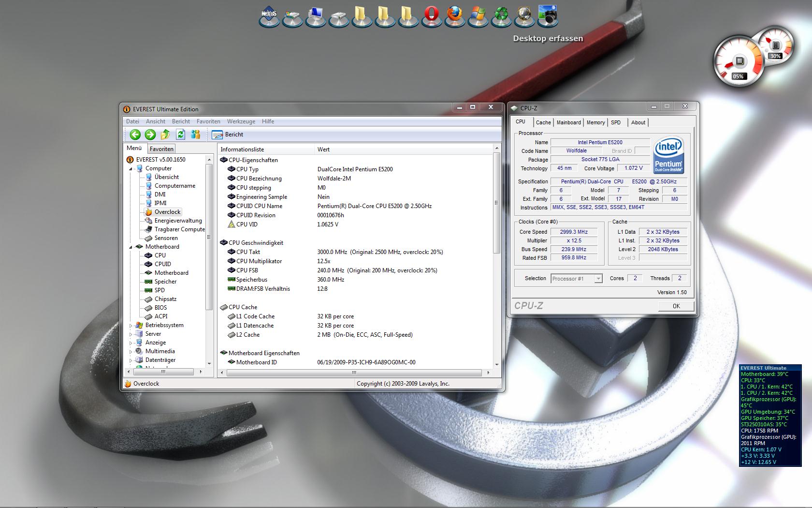Open the Recycle Bin dock icon
The width and height of the screenshot is (812, 508).
pos(501,16)
